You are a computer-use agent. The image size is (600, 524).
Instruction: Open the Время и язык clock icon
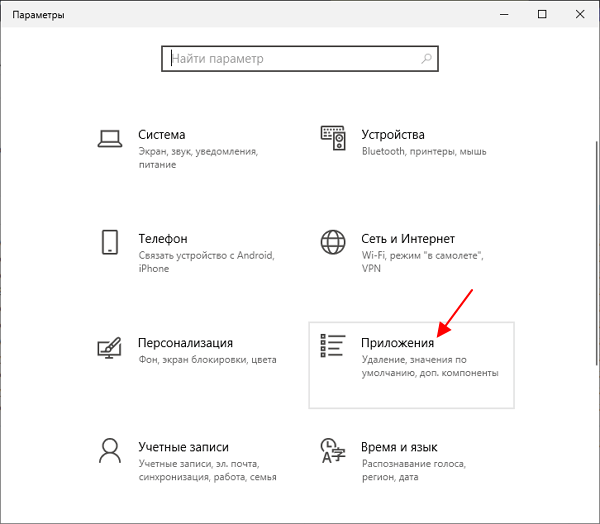[333, 451]
